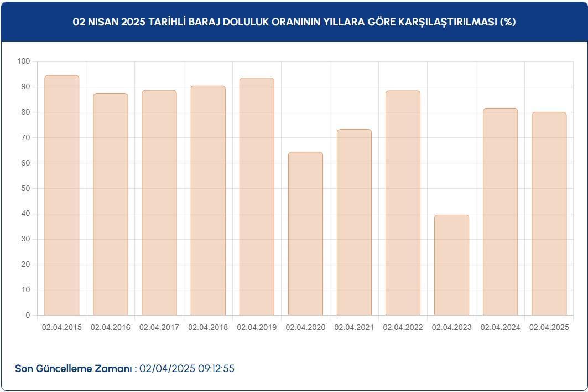This screenshot has width=588, height=392.
Task: Select the bar for 02.04.2018
Action: click(x=208, y=200)
